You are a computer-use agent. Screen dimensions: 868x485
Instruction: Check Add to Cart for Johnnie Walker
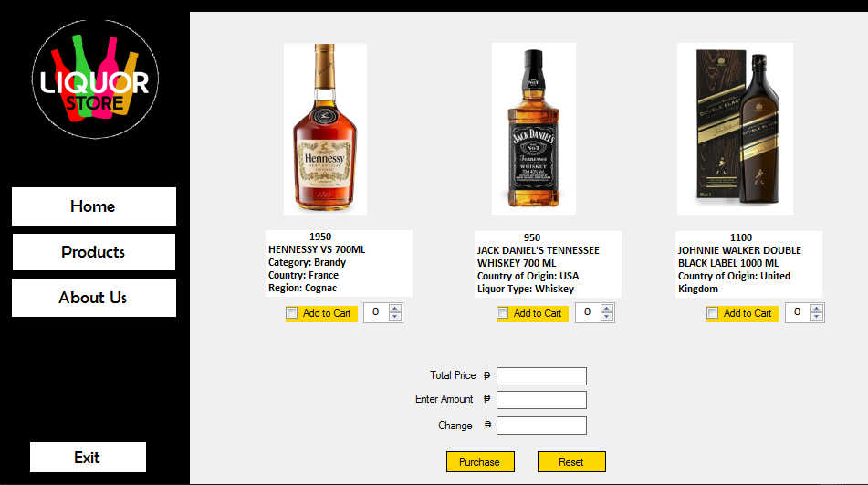[713, 313]
